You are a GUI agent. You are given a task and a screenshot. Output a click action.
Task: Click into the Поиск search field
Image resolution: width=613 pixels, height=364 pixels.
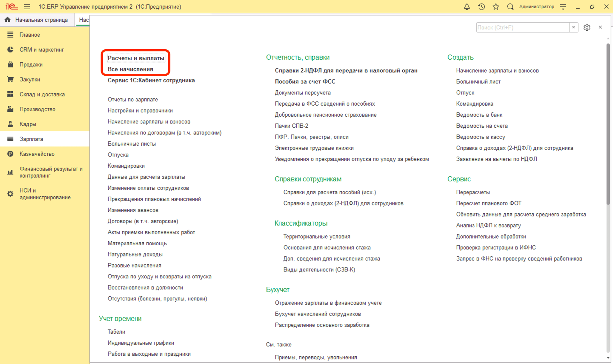pyautogui.click(x=522, y=27)
